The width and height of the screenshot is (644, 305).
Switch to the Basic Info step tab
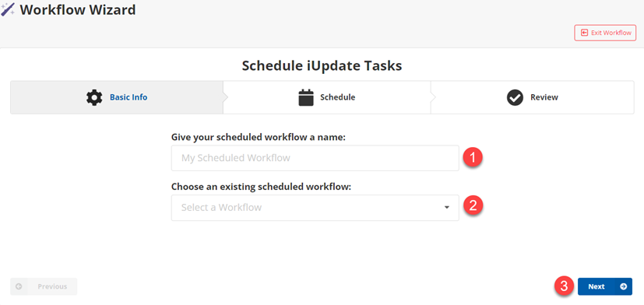pyautogui.click(x=117, y=97)
